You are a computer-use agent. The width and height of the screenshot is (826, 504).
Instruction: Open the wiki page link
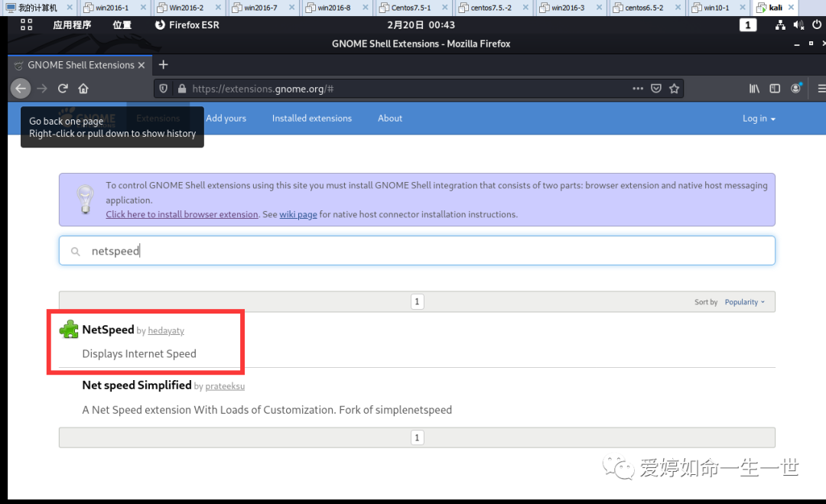(298, 214)
